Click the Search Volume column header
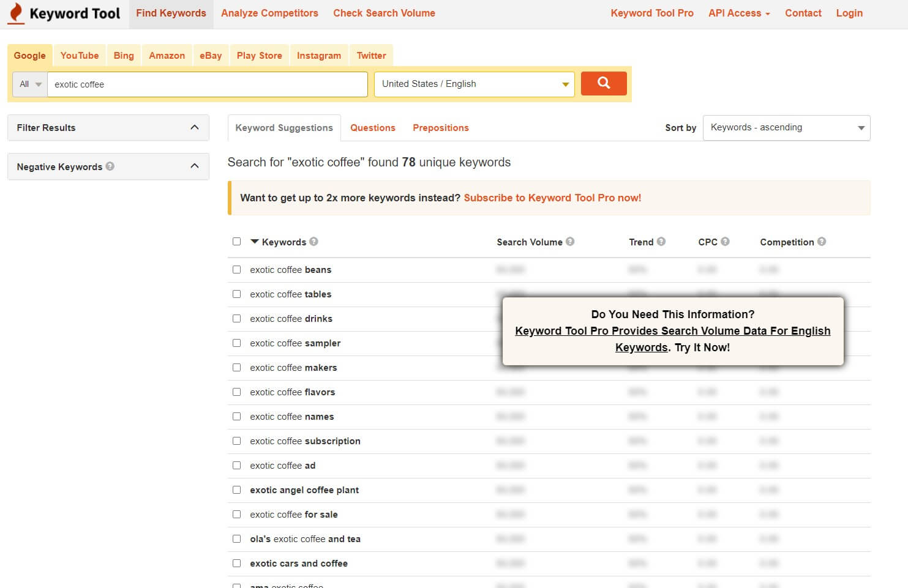 529,242
